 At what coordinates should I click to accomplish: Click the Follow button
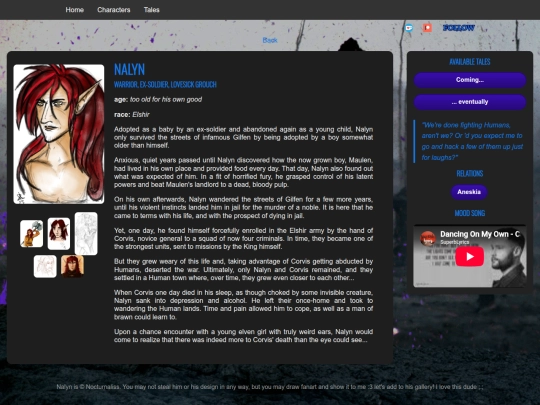459,28
